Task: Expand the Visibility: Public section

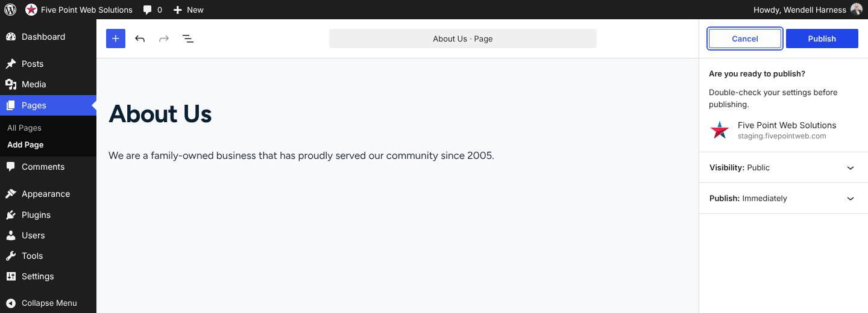Action: pyautogui.click(x=784, y=167)
